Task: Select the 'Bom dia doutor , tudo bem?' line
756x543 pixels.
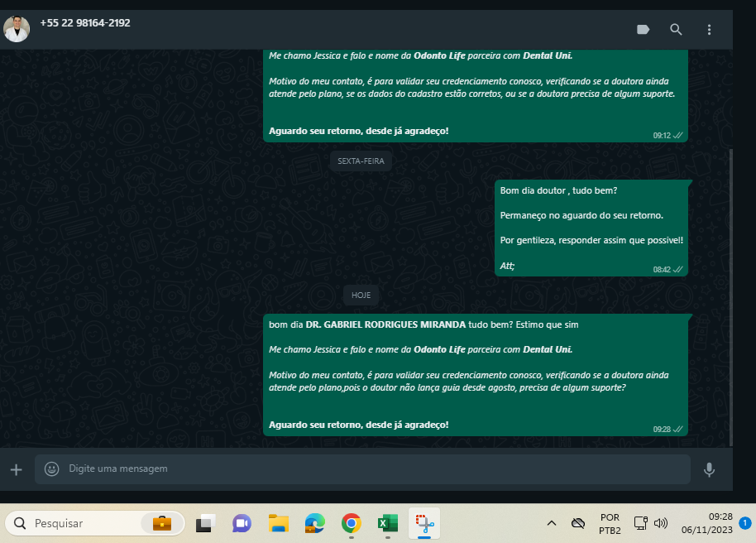Action: click(x=558, y=190)
